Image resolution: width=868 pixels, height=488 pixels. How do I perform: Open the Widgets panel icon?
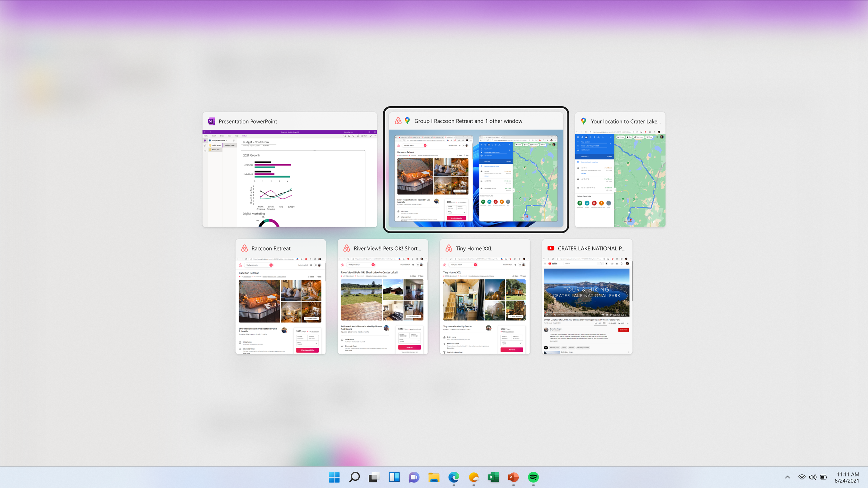point(394,477)
